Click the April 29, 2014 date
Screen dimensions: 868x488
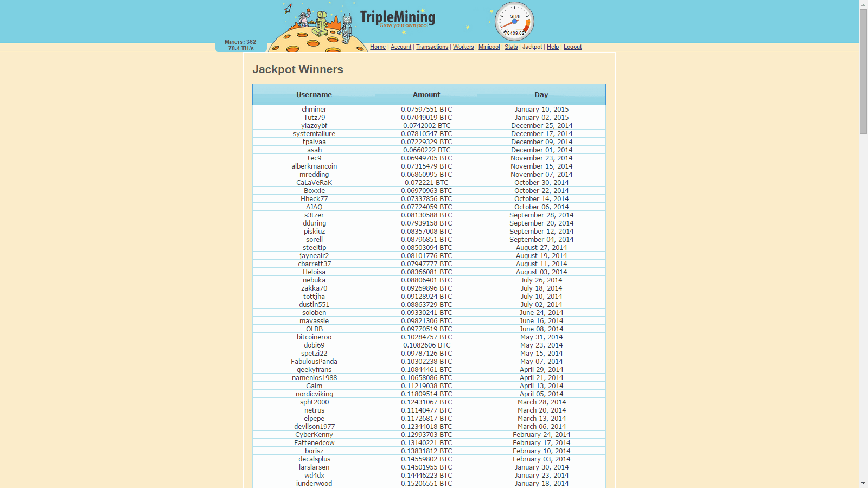pos(541,370)
